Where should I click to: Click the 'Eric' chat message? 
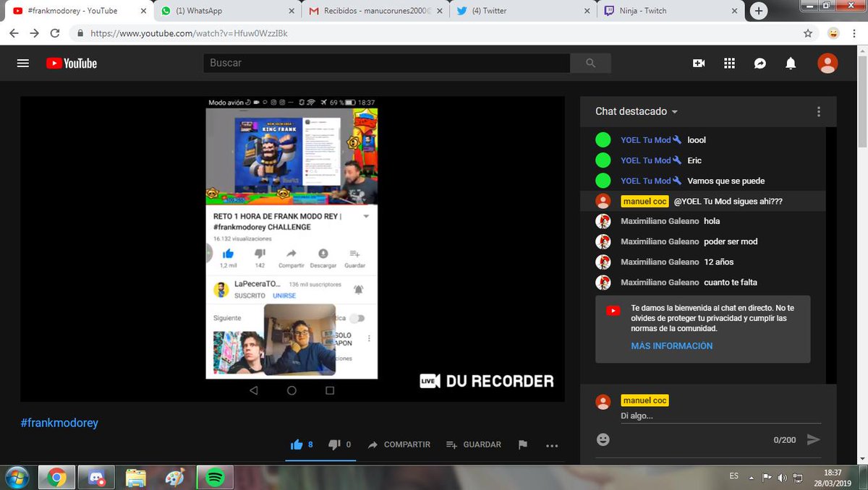point(694,160)
